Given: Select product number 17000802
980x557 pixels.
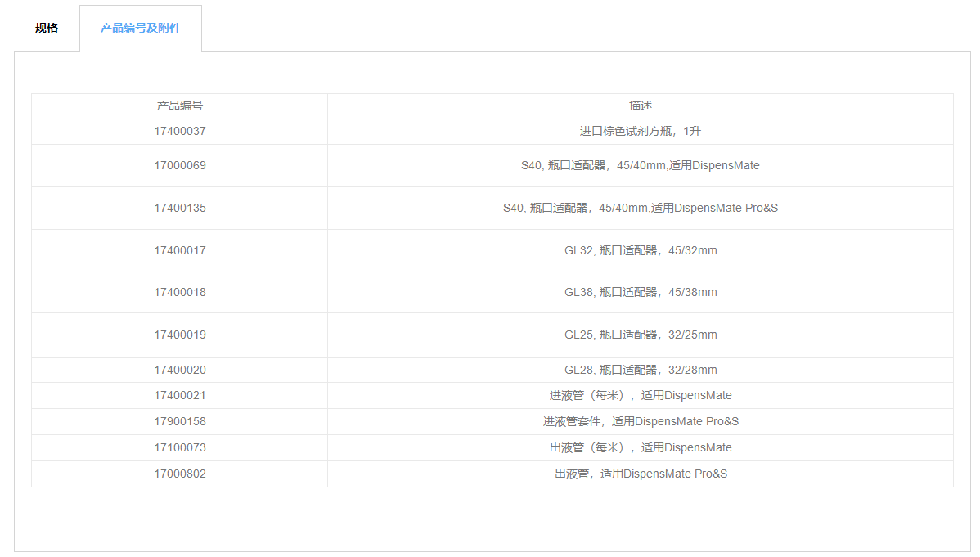Looking at the screenshot, I should (x=180, y=474).
